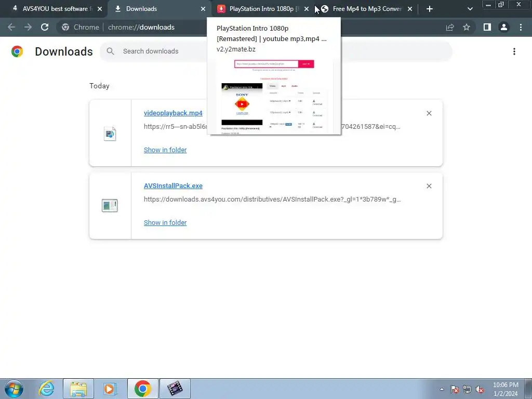Image resolution: width=532 pixels, height=399 pixels.
Task: Show hidden system tray icons
Action: click(x=442, y=389)
